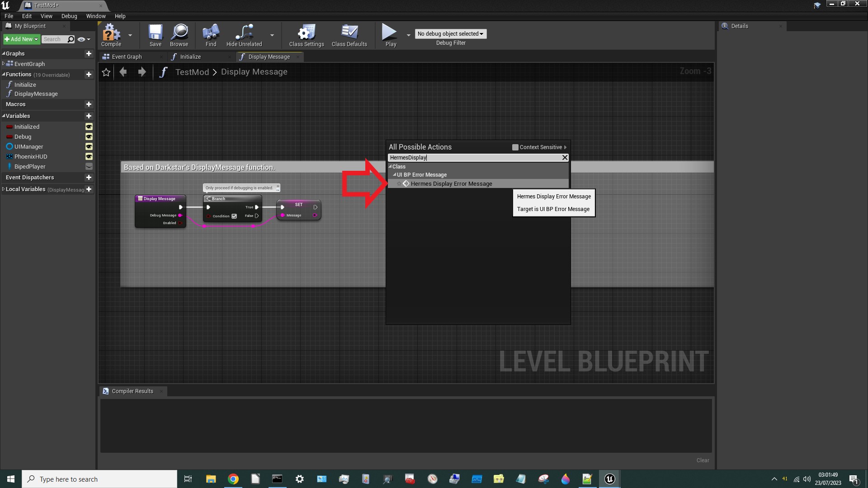Collapse the Functions section
Viewport: 868px width, 488px height.
click(4, 74)
